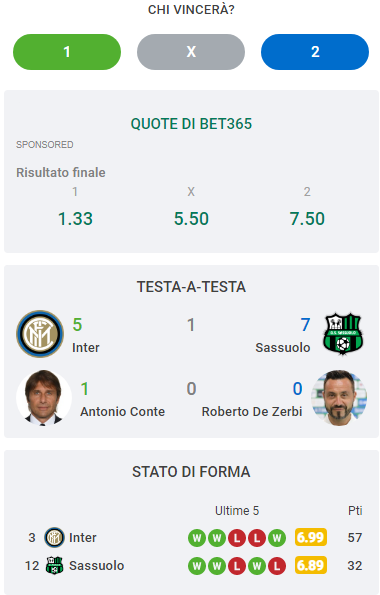Open the Quote di Bet365 heading link
This screenshot has height=595, width=380.
(191, 124)
